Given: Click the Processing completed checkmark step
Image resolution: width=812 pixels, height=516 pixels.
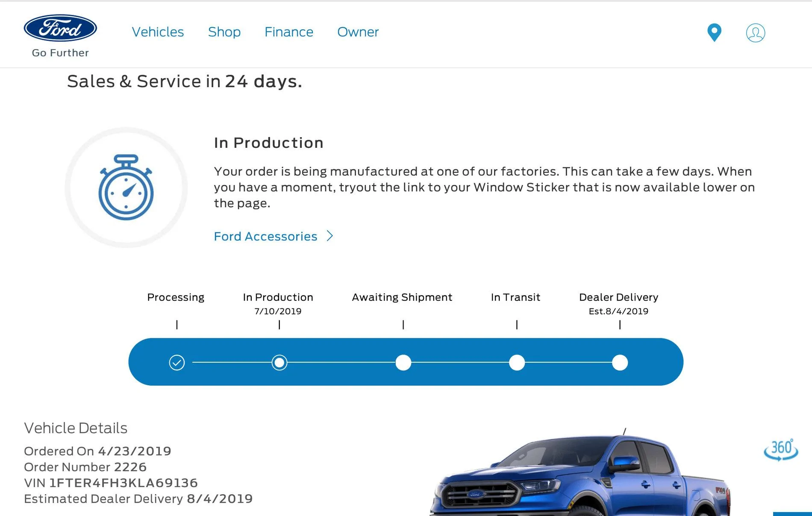Looking at the screenshot, I should [177, 363].
